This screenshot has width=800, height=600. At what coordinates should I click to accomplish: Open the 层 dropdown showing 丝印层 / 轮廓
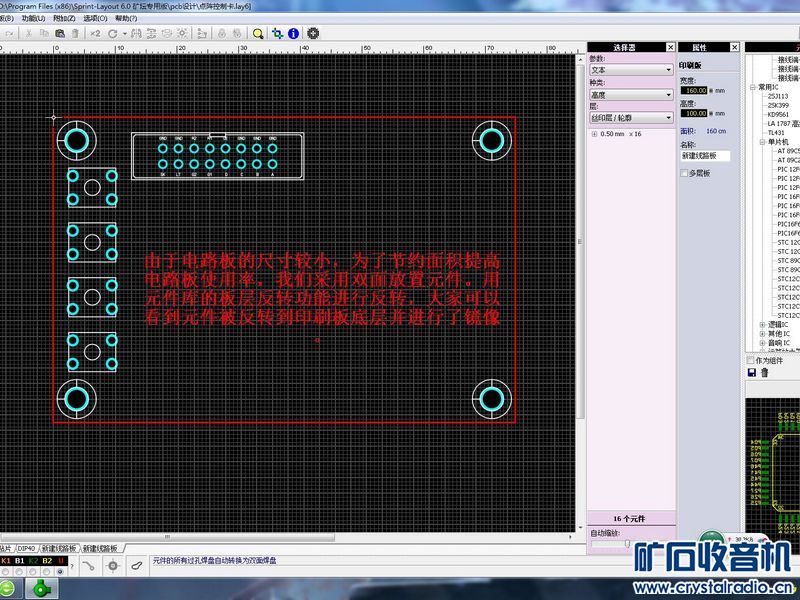tap(630, 118)
